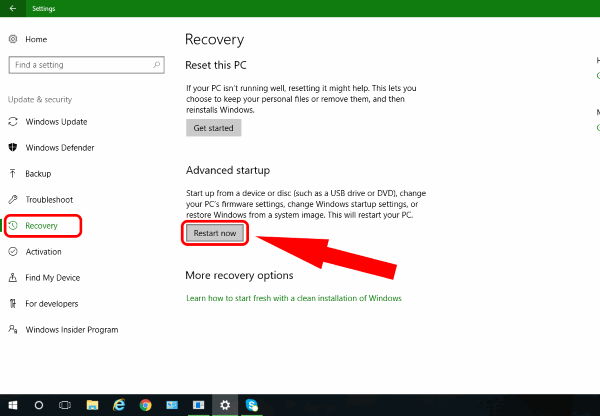Open the Windows Start menu
This screenshot has height=416, width=600.
point(13,405)
